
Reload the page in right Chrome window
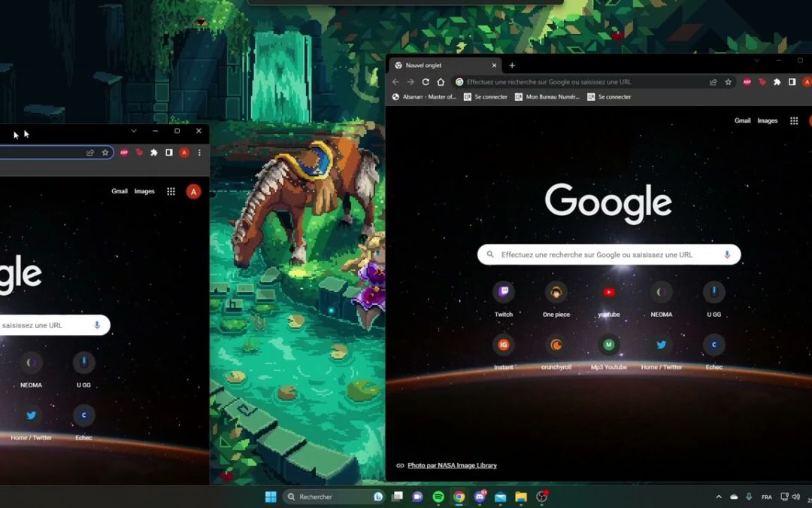click(426, 82)
